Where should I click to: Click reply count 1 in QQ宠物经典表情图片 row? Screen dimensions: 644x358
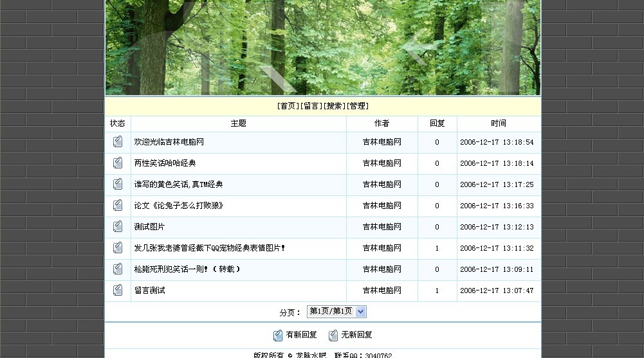[437, 248]
